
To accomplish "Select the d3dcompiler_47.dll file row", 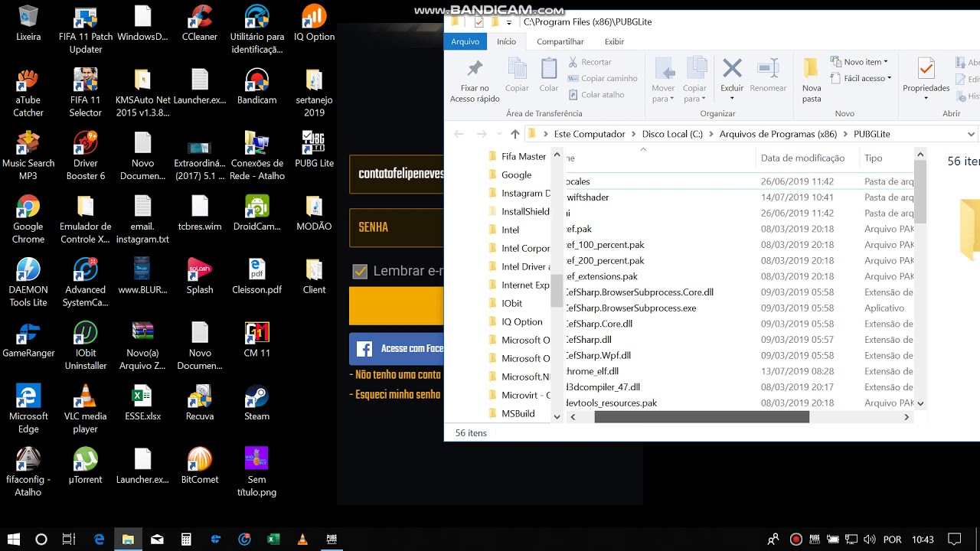I will (x=740, y=387).
